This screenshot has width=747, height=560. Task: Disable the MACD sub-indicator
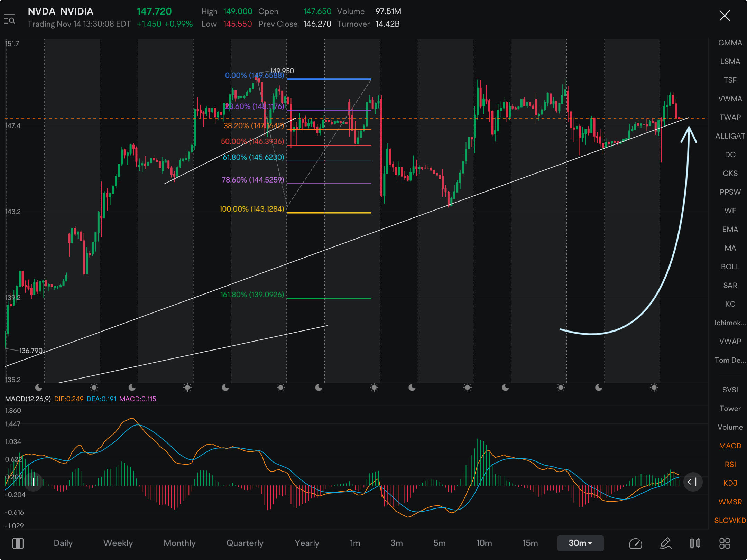coord(730,446)
